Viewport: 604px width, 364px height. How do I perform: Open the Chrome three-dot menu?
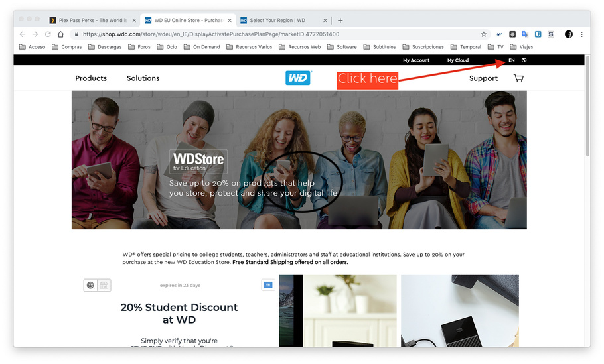point(581,34)
